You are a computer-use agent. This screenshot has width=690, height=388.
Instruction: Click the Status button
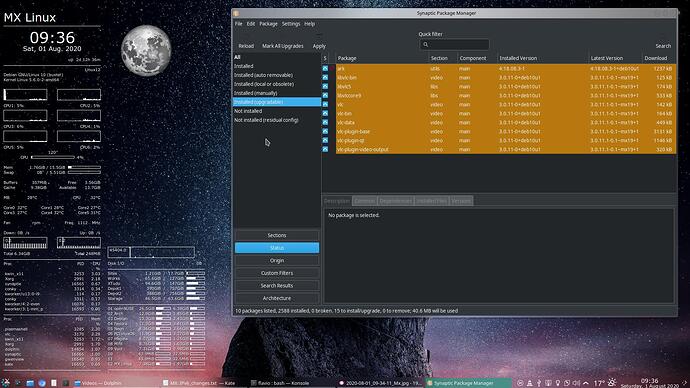point(277,248)
